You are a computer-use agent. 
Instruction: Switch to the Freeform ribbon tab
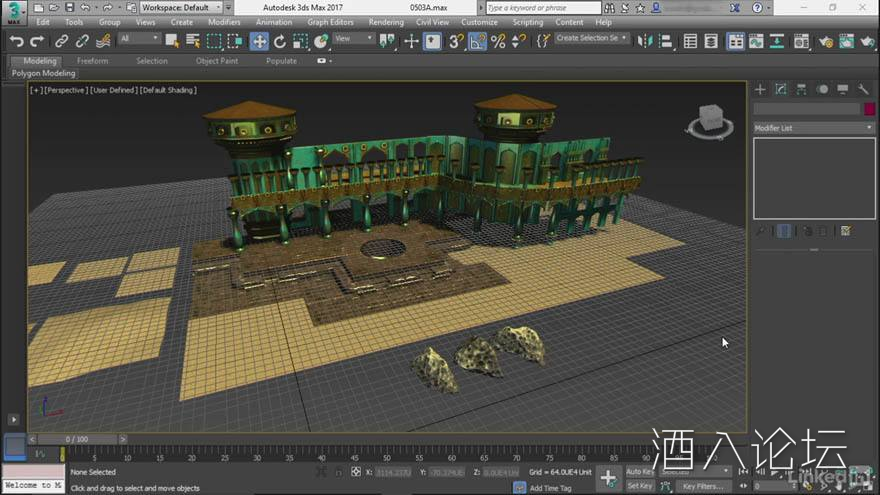[x=92, y=61]
